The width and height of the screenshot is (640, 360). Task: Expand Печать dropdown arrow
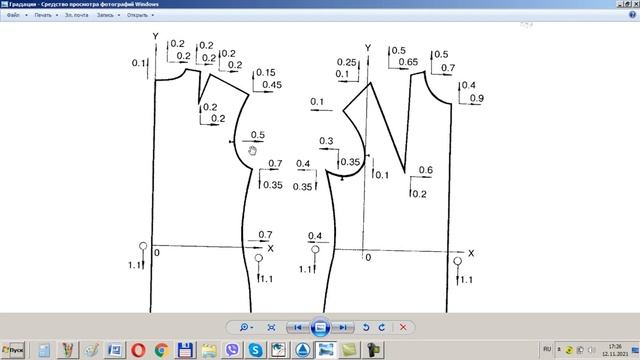(x=57, y=16)
